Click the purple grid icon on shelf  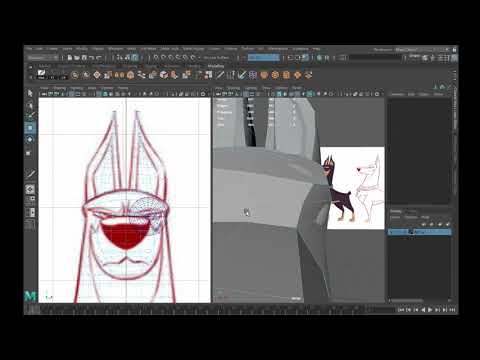[253, 75]
